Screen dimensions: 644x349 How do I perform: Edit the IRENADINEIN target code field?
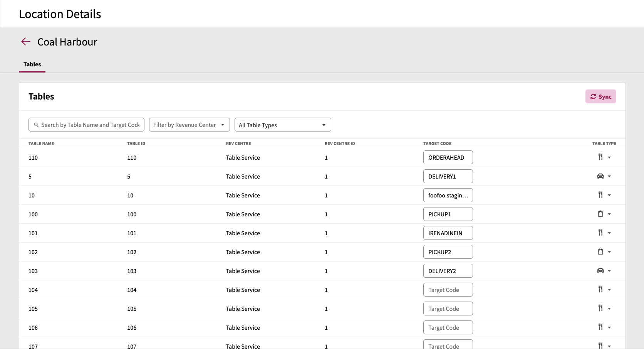[448, 233]
